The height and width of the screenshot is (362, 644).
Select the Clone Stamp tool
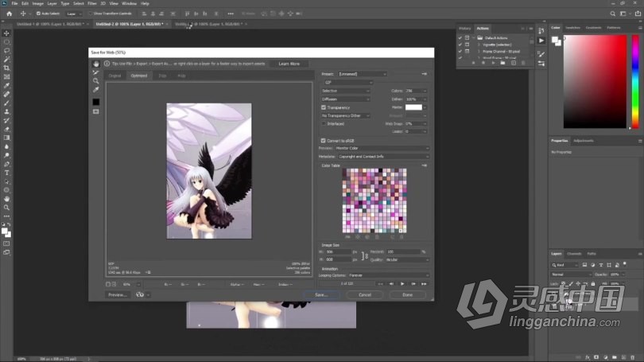click(6, 111)
